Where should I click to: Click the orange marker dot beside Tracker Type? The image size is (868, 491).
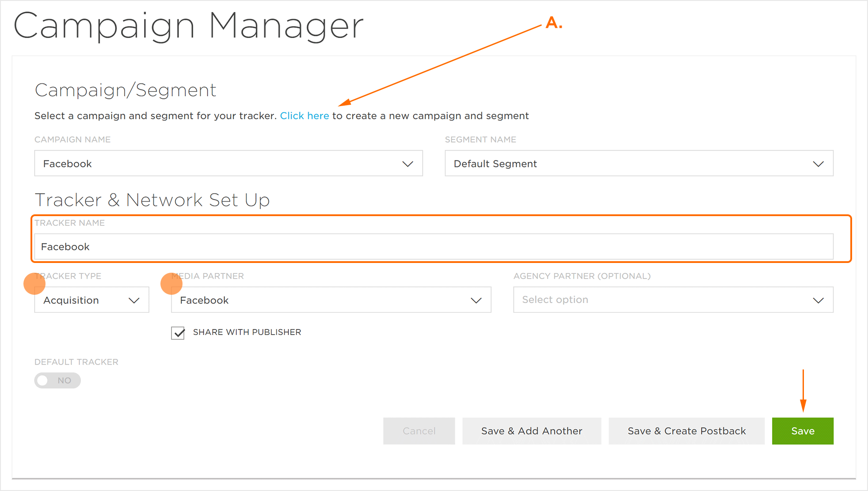[34, 283]
